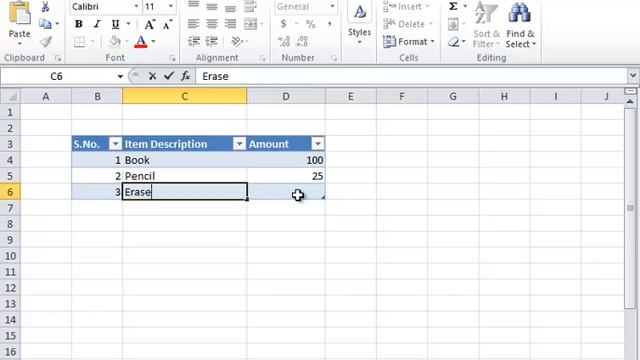The image size is (640, 360).
Task: Open the S.No. filter dropdown
Action: tap(116, 144)
